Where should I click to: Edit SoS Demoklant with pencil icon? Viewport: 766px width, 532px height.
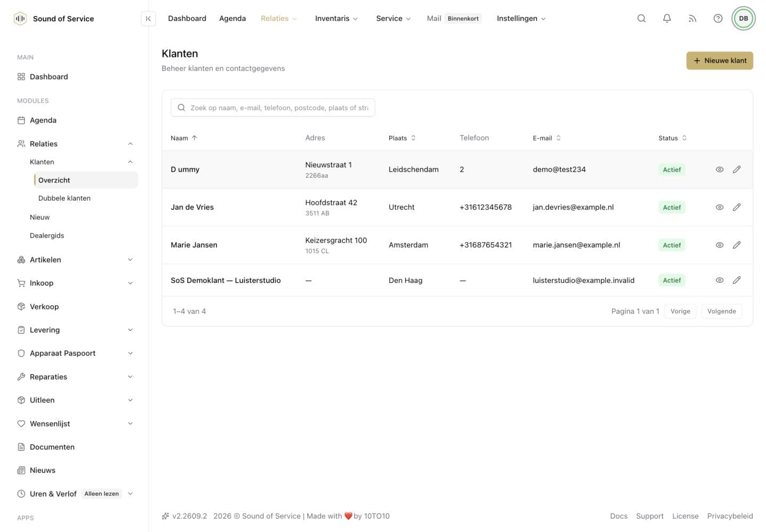click(x=737, y=280)
